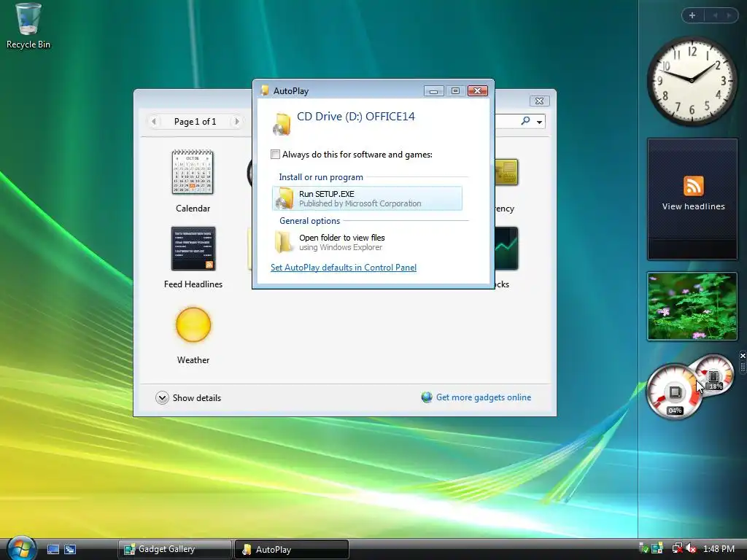Go to next page in Gadget Gallery
The height and width of the screenshot is (560, 747).
236,122
